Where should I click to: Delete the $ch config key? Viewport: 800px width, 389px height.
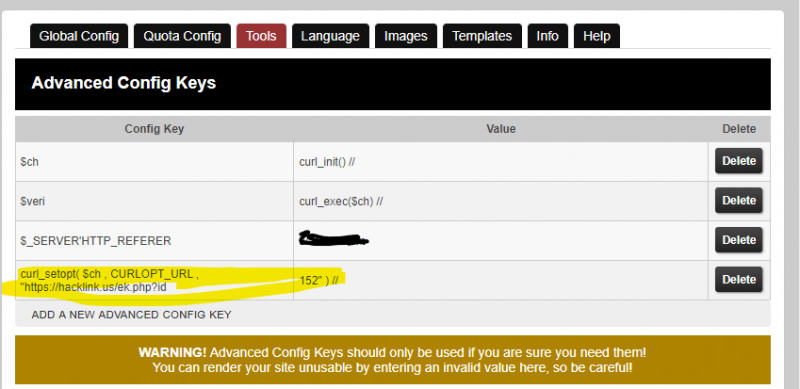click(738, 161)
